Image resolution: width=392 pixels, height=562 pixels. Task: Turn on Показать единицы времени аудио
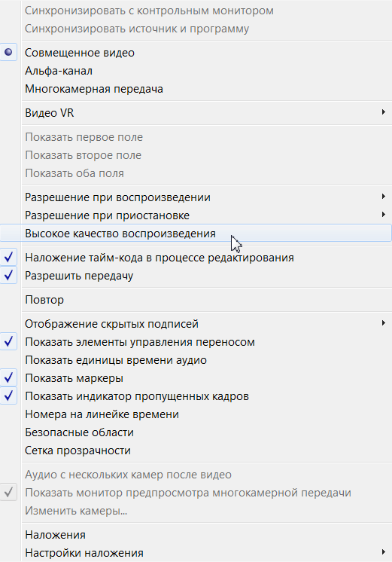coord(196,360)
